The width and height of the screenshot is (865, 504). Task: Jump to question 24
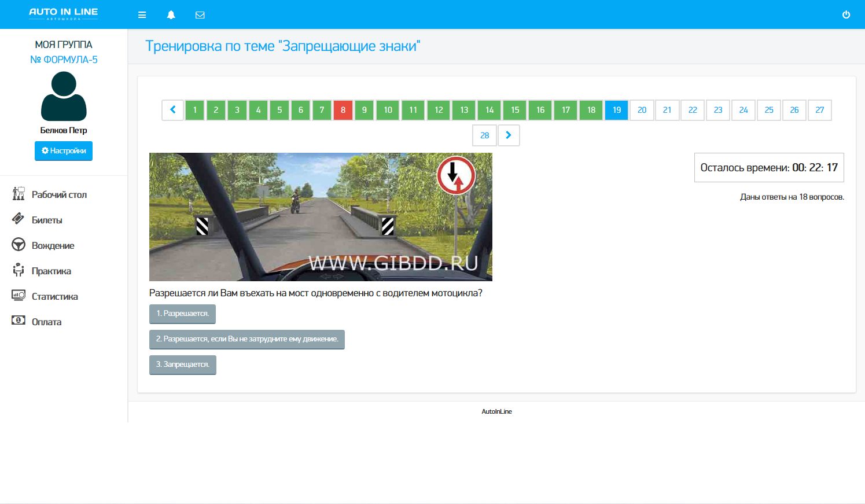tap(743, 110)
